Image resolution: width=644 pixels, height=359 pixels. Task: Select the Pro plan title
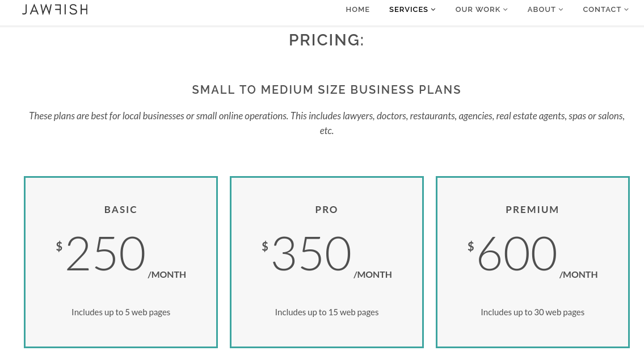point(326,210)
